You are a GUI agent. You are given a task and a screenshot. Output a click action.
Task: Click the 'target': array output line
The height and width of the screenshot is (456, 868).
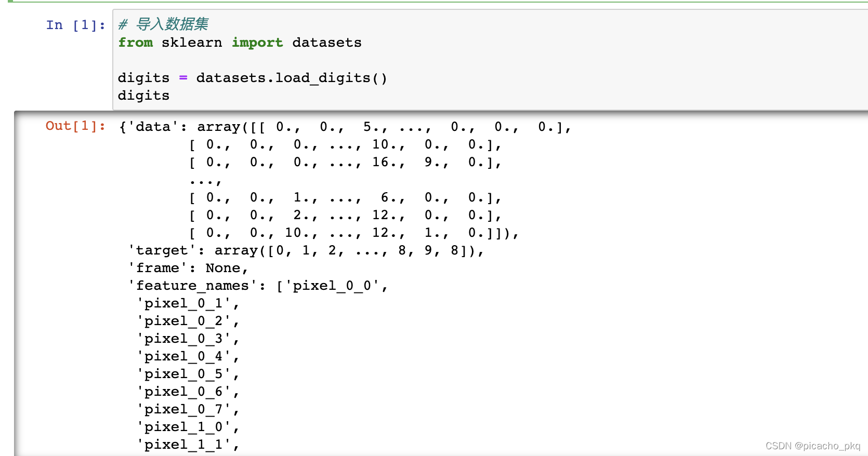pos(306,250)
